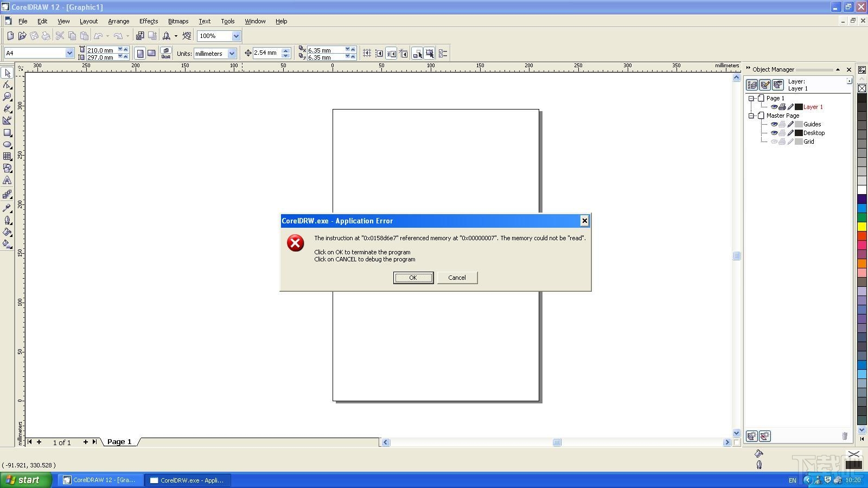Click Layer Manager View button
Viewport: 868px width, 488px height.
(x=778, y=85)
